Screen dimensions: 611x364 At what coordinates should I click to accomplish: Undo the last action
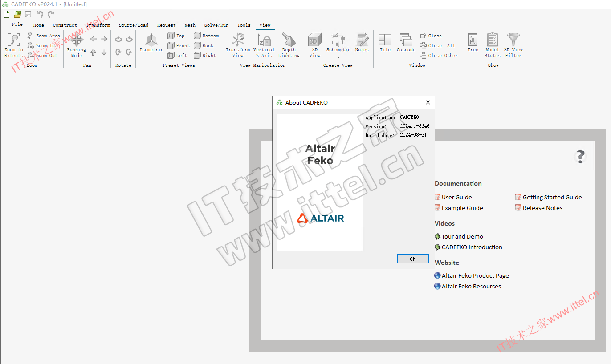coord(40,14)
